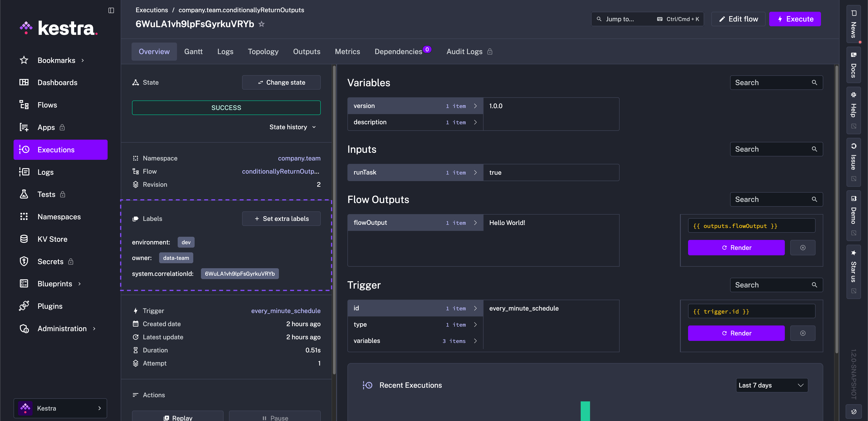Open the Topology tab
The image size is (868, 421).
[x=263, y=52]
